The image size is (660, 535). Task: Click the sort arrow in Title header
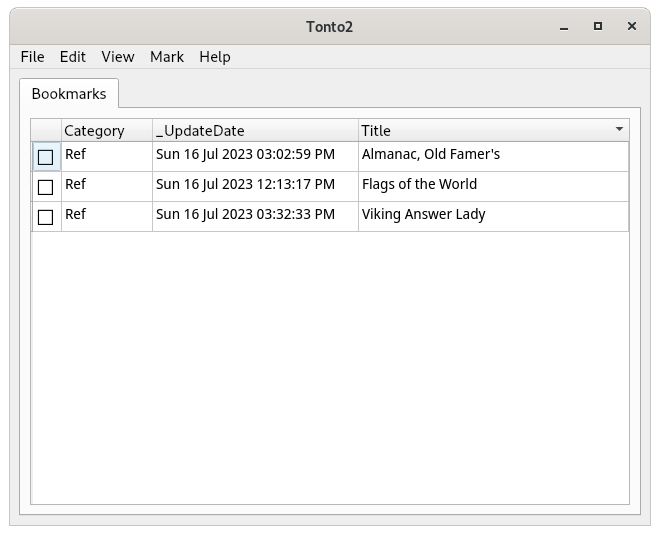coord(619,130)
